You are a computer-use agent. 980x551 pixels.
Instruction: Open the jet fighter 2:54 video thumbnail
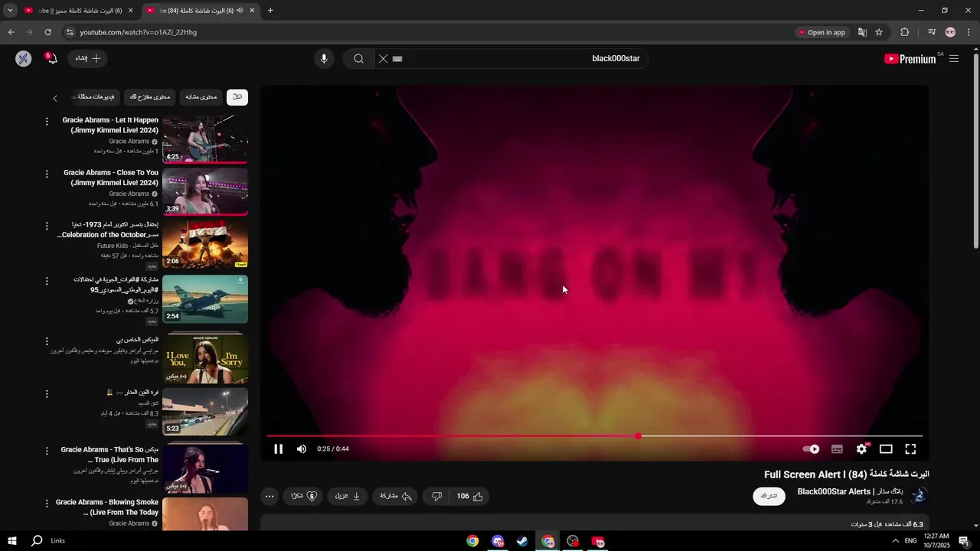205,299
